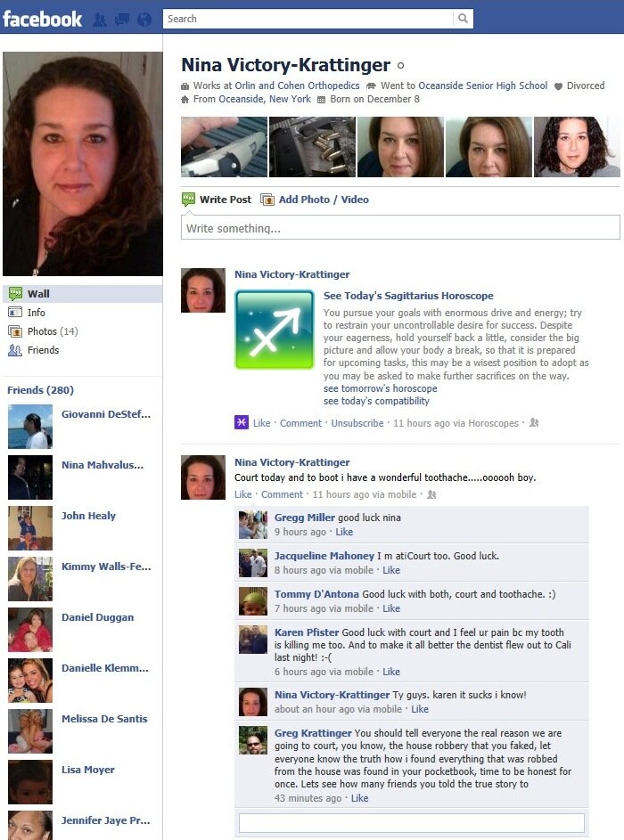
Task: Open friend requests icon in top bar
Action: coord(100,20)
